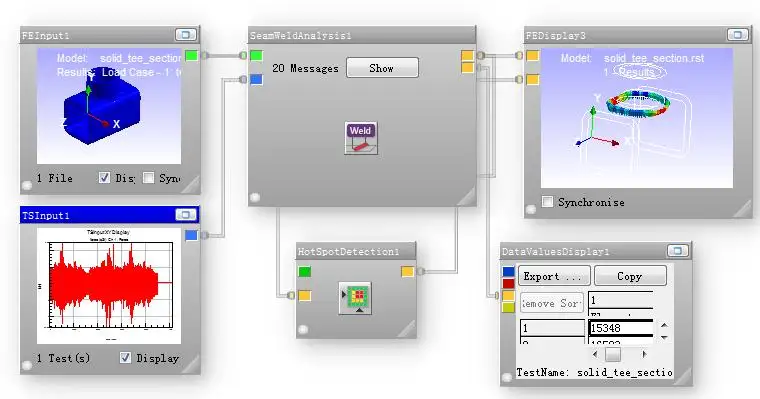Select the cell containing 15348
This screenshot has width=760, height=399.
pos(620,328)
